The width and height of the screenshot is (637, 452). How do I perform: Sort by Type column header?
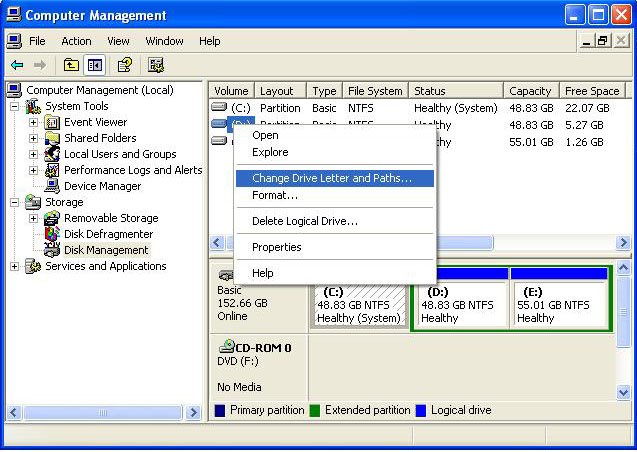(324, 91)
